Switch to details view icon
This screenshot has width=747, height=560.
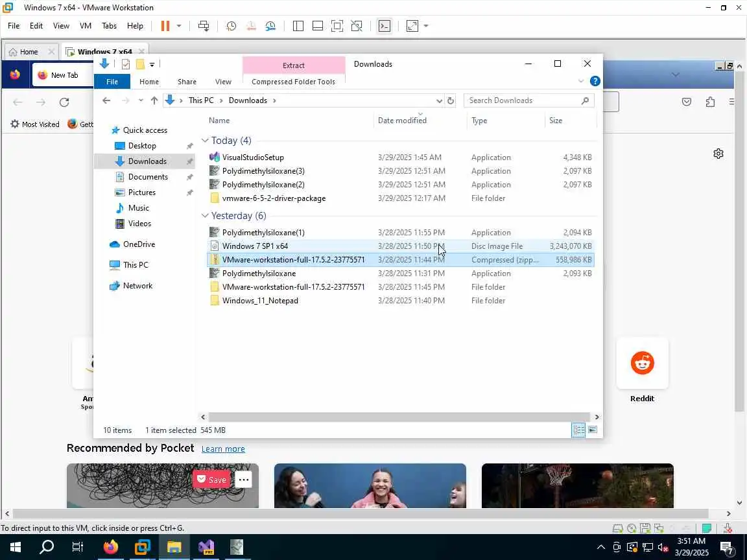click(x=578, y=430)
